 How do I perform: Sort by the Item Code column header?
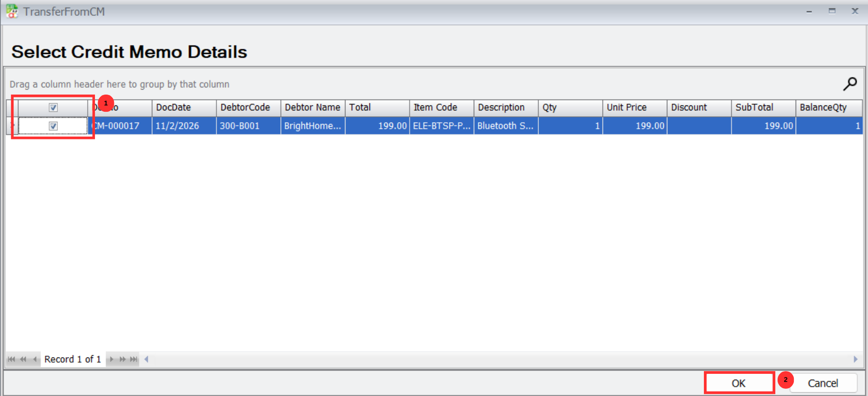[x=442, y=108]
